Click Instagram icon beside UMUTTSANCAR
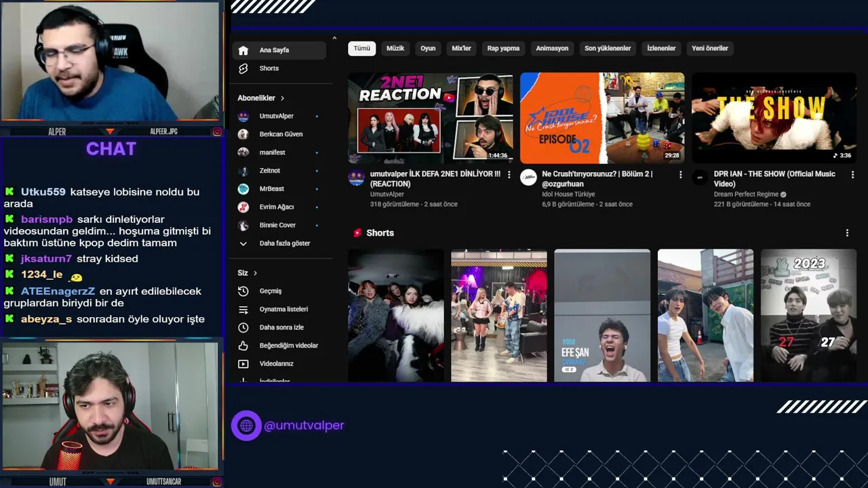This screenshot has height=488, width=868. point(217,482)
